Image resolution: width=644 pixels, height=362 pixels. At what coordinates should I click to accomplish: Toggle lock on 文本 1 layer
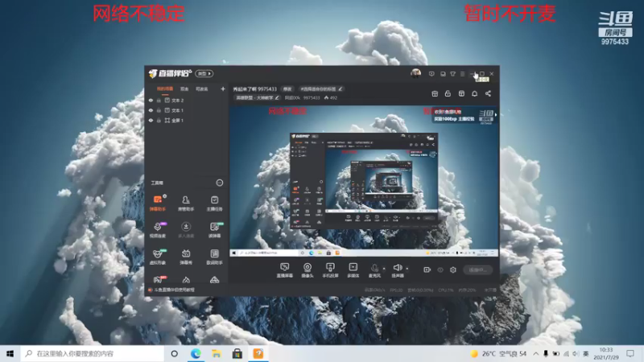159,110
